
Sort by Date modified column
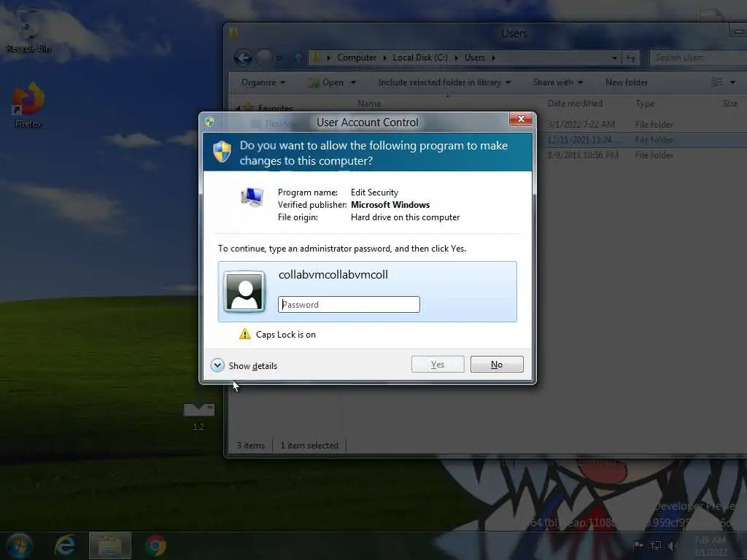(x=575, y=104)
